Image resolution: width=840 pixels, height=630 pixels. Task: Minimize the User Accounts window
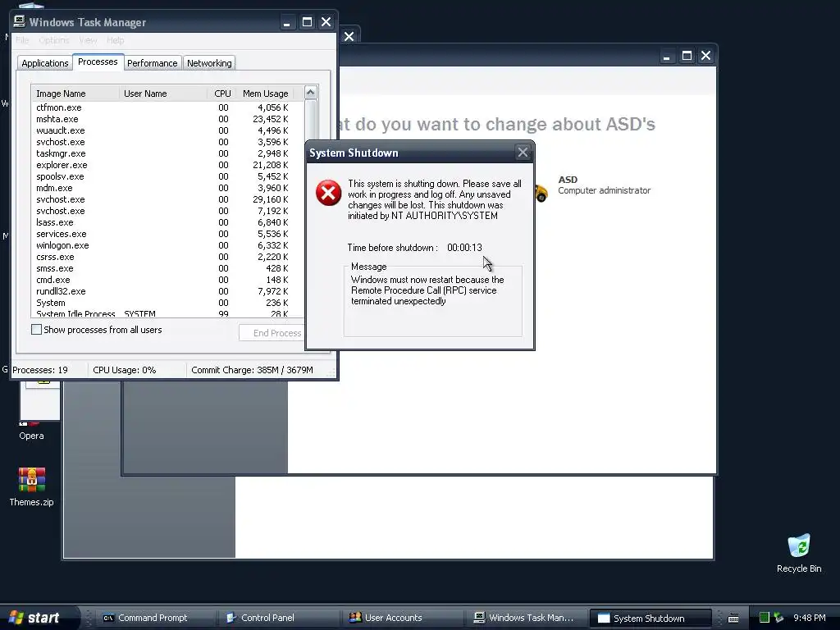[666, 56]
